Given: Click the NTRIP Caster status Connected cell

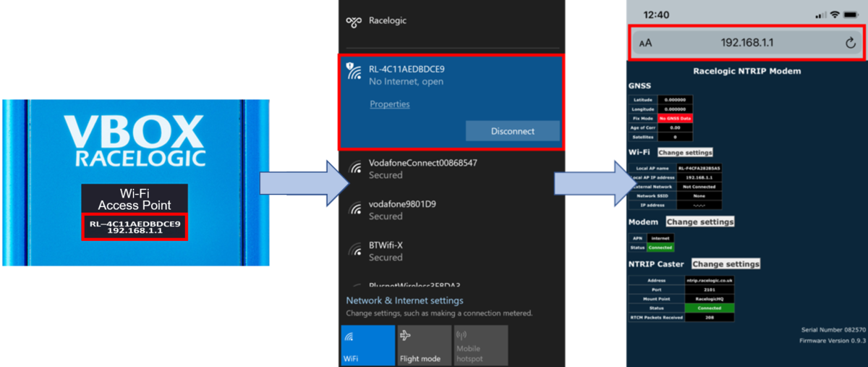Looking at the screenshot, I should 710,308.
